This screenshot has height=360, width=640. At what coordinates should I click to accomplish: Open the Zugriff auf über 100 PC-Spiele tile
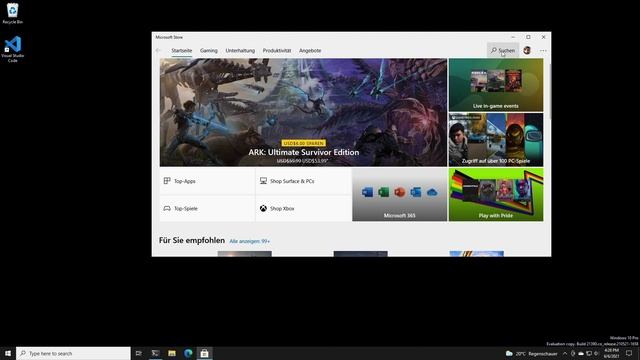496,140
